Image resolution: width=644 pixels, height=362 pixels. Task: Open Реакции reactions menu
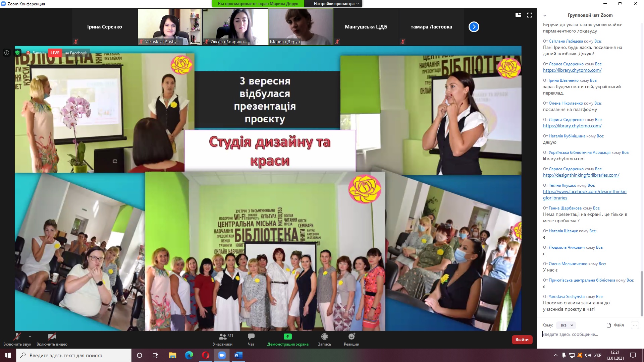click(x=352, y=339)
